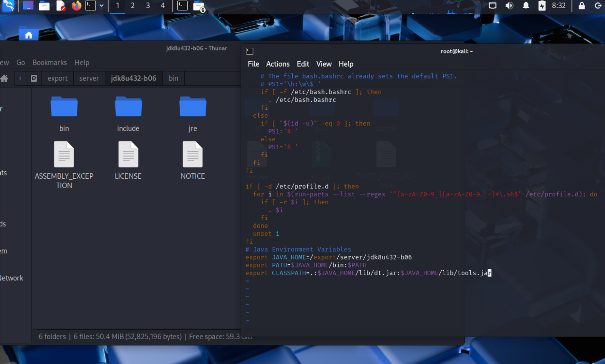Open the Bookmarks menu in Thunar
605x364 pixels.
(x=49, y=63)
